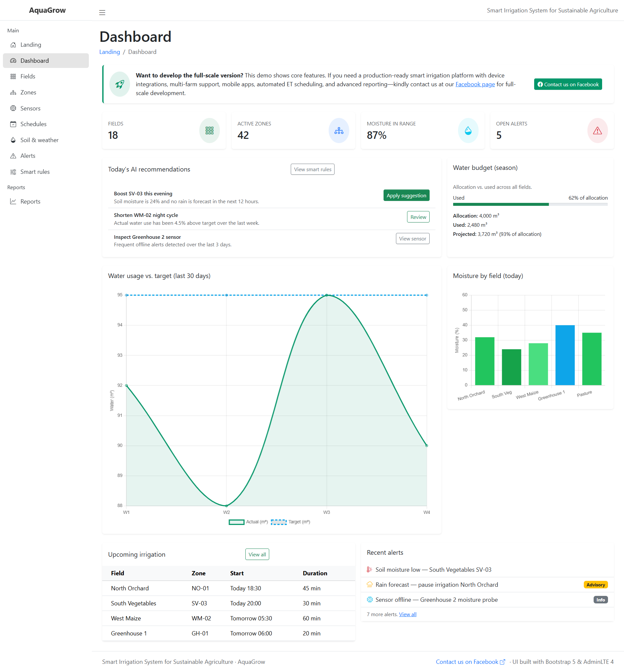Expand remaining alerts via View all link
624x672 pixels.
point(407,614)
